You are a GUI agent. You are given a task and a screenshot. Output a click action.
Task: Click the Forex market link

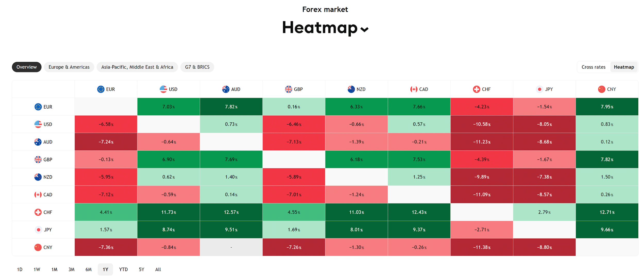[325, 10]
